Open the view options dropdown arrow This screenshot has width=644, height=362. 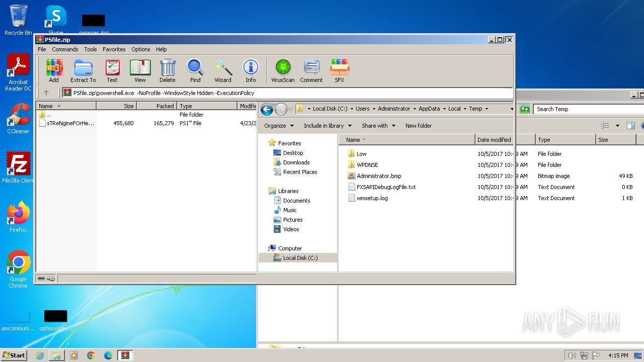(617, 126)
